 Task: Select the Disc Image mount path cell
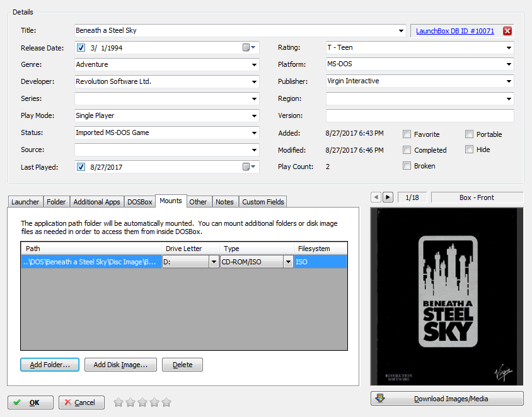pyautogui.click(x=91, y=262)
